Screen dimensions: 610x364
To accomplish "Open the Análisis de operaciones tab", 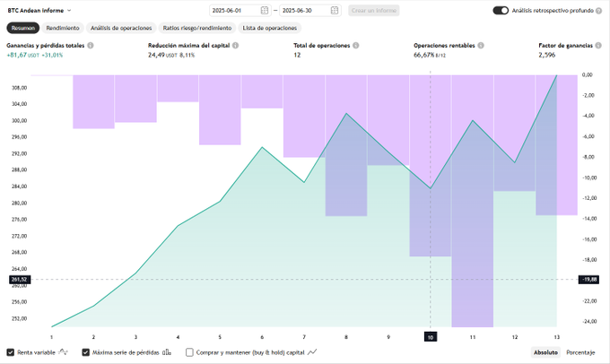I will click(120, 28).
